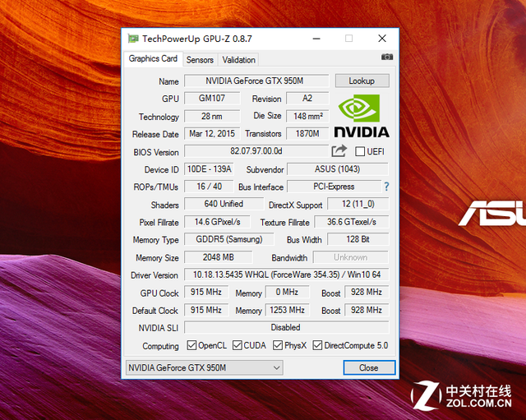Click the Bus Interface value PCI-Express
Image resolution: width=526 pixels, height=420 pixels.
tap(335, 187)
